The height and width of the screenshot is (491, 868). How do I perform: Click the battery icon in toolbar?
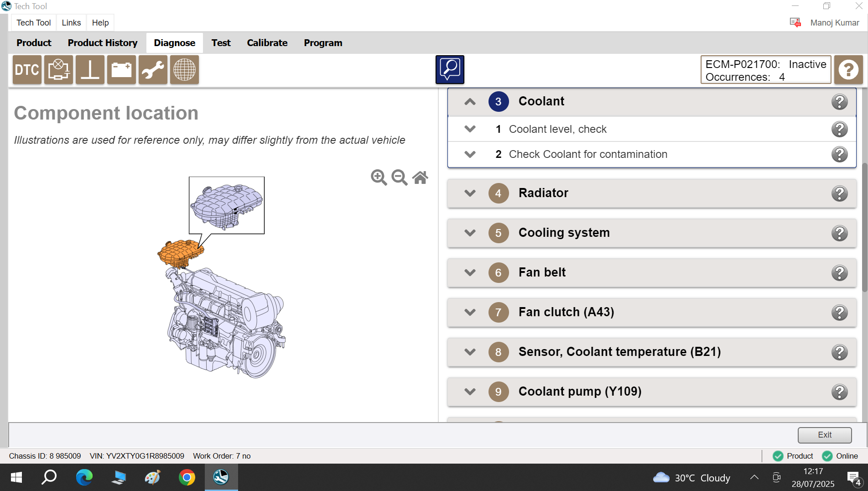[x=121, y=70]
